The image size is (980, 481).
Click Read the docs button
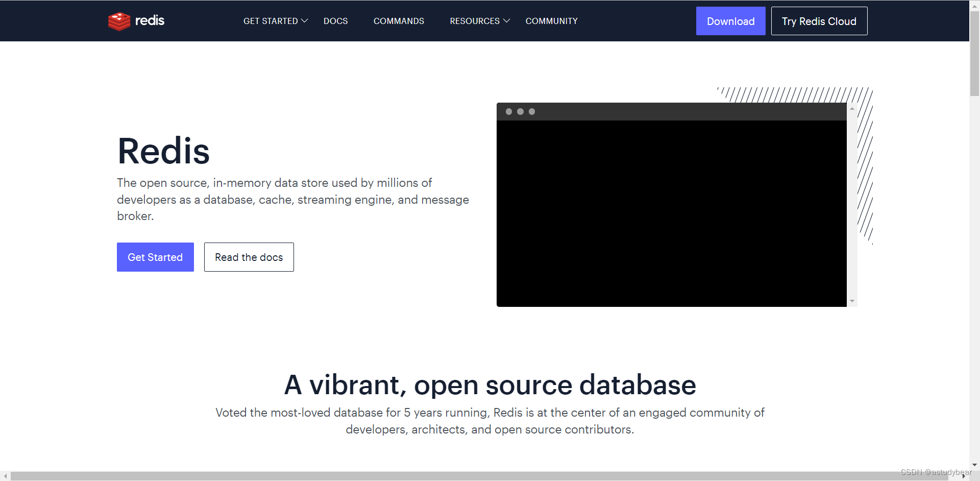tap(249, 257)
